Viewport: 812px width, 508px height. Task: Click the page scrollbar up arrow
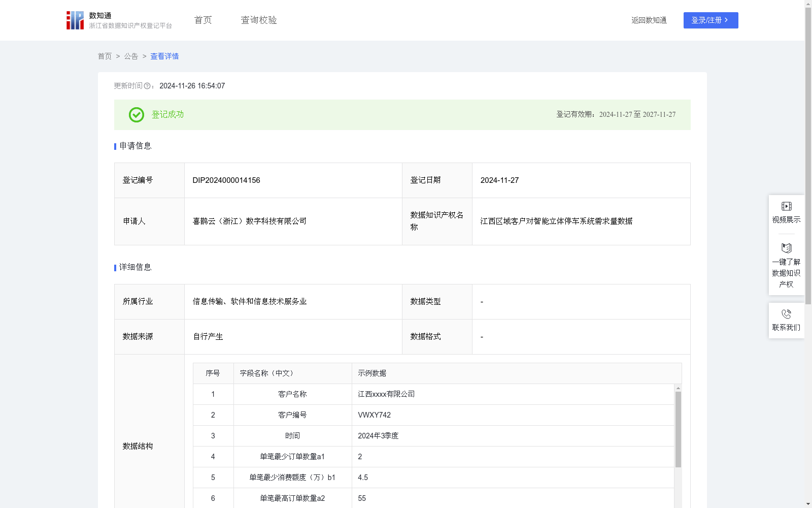808,4
